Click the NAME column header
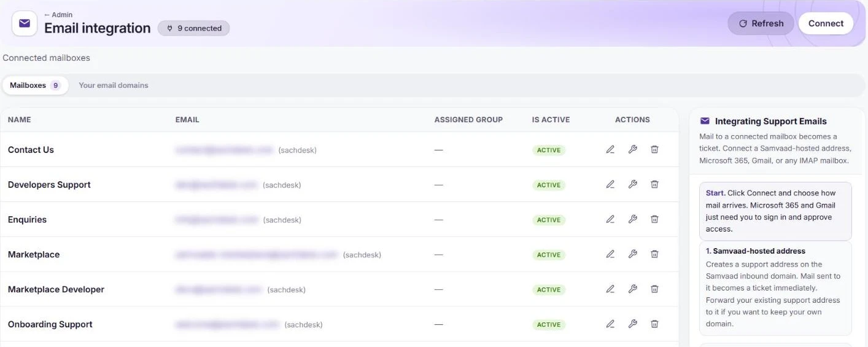The width and height of the screenshot is (868, 347). (x=19, y=120)
